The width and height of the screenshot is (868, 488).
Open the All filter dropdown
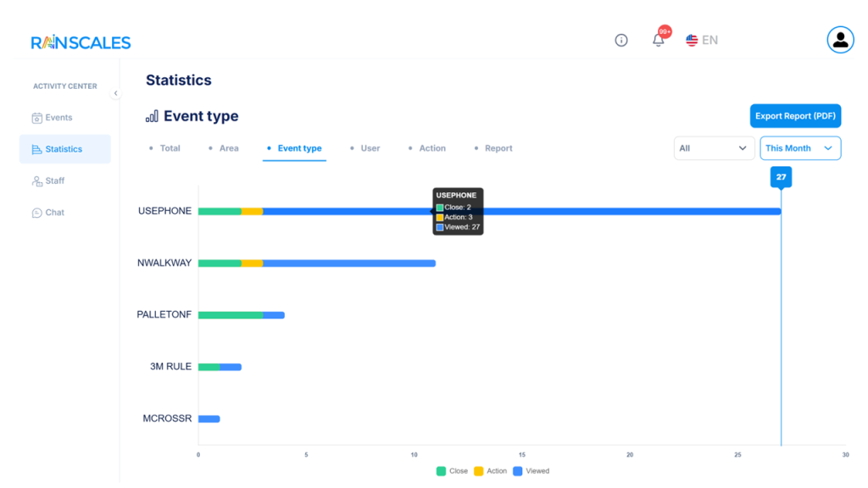(x=714, y=148)
